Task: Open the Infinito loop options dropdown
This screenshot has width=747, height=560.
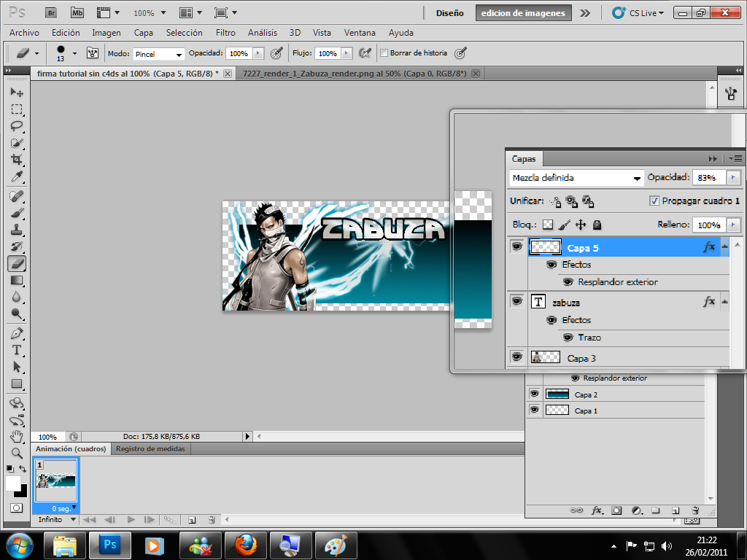Action: [x=56, y=519]
